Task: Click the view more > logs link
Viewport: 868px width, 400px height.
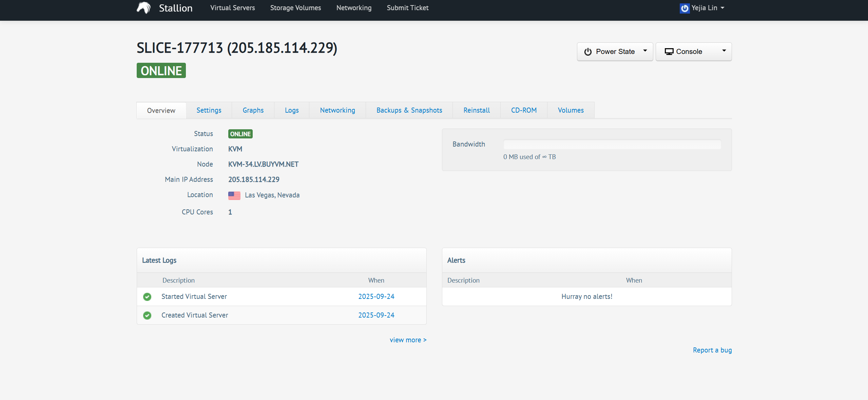Action: [x=408, y=340]
